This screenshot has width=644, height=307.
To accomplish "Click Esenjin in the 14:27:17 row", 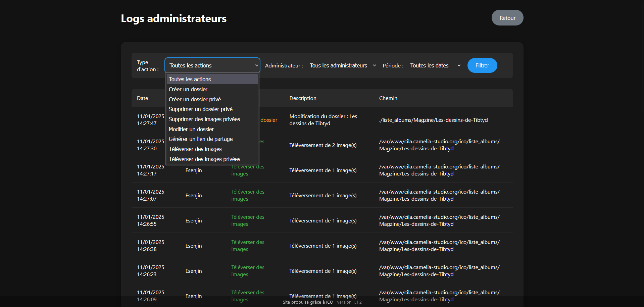I will point(194,170).
